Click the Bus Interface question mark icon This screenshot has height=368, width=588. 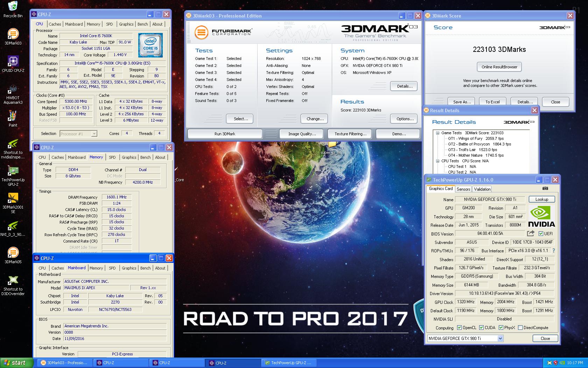[x=553, y=251]
